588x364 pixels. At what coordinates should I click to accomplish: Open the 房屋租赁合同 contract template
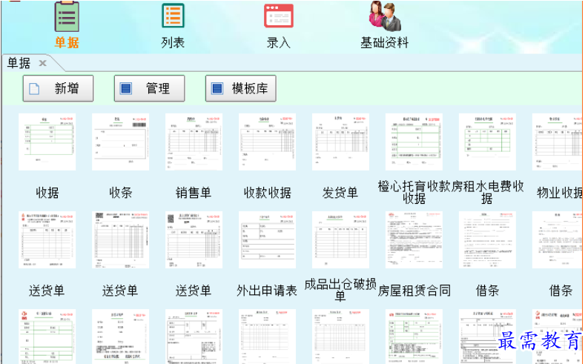pos(414,240)
